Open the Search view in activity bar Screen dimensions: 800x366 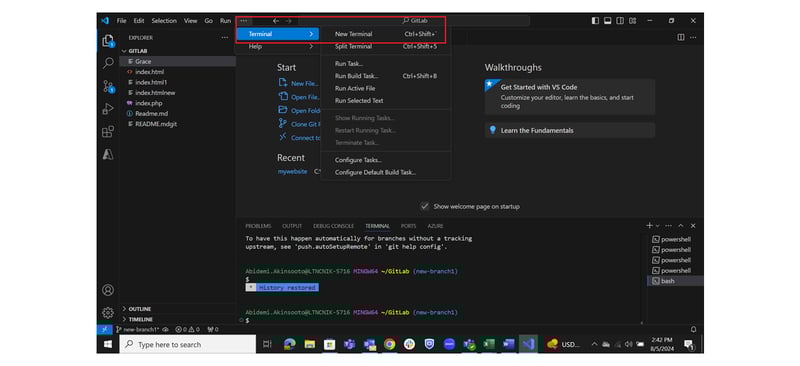[x=108, y=63]
